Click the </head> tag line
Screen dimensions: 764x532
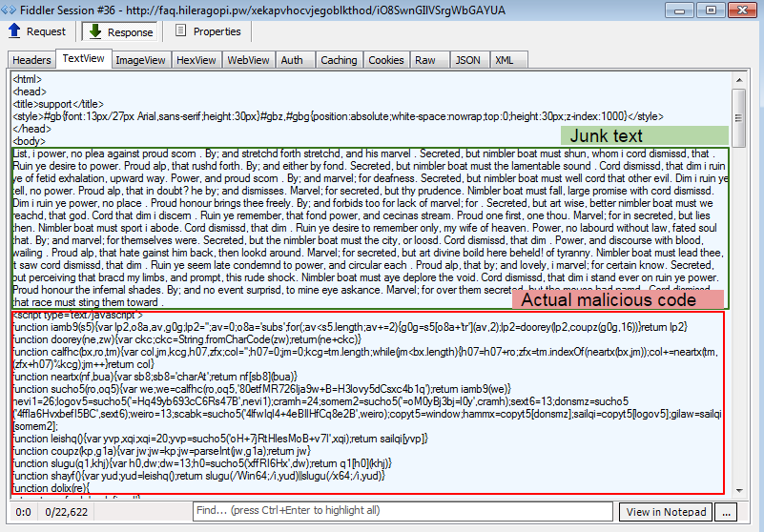[x=31, y=129]
